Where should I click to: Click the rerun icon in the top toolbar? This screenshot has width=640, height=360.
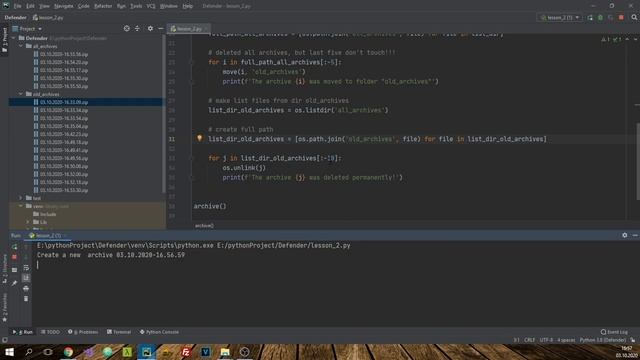point(590,18)
